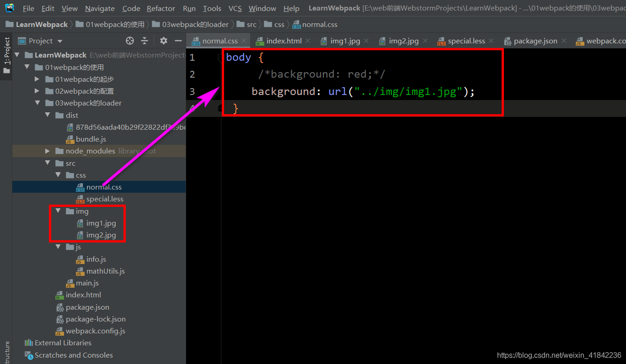Select img1.jpg in the project tree
This screenshot has height=364, width=626.
101,223
